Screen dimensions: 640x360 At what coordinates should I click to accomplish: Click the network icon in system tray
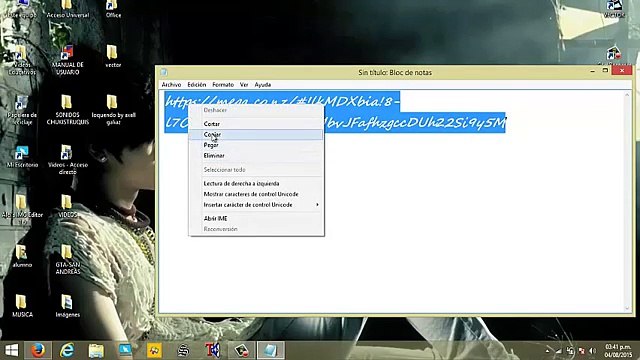pos(559,351)
